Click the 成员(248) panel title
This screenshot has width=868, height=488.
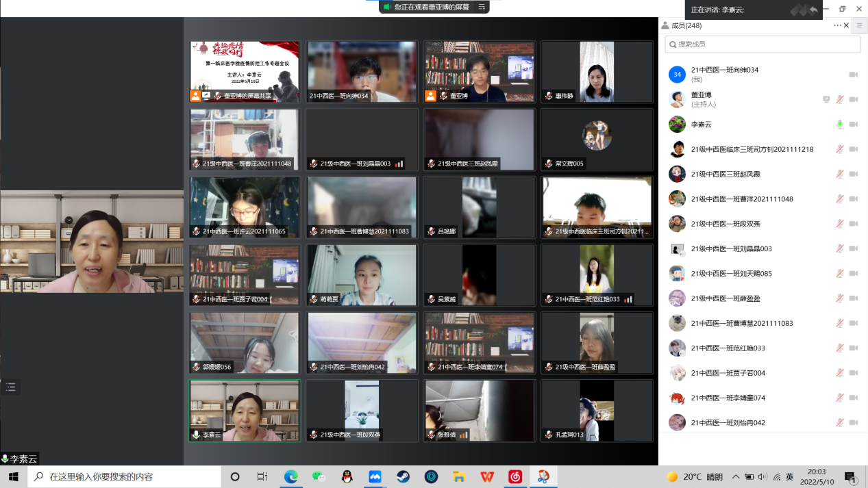click(x=686, y=25)
